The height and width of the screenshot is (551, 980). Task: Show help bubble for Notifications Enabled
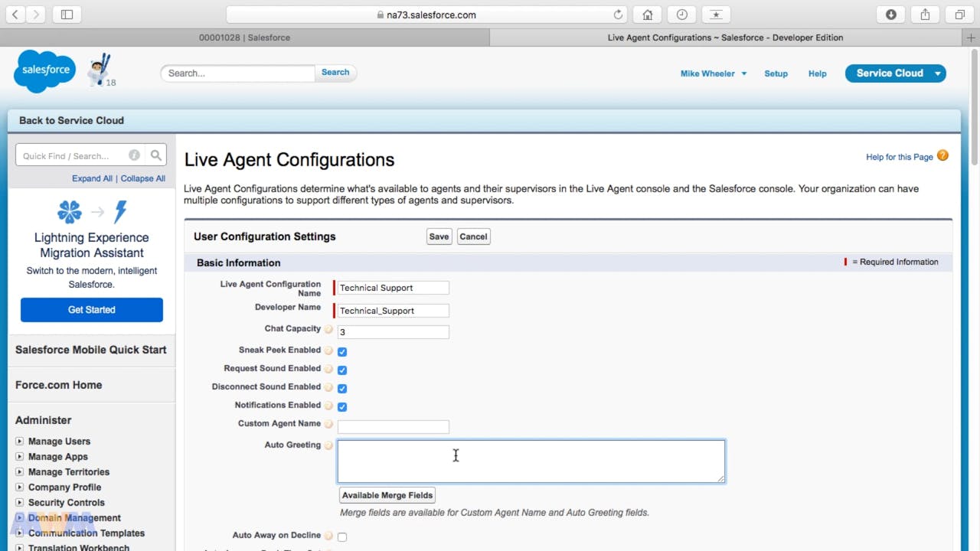tap(328, 406)
